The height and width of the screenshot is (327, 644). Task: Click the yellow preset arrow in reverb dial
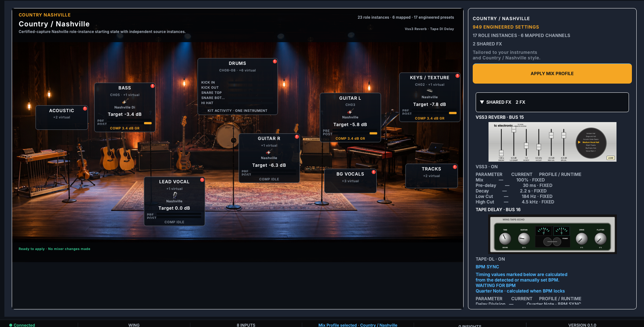pos(579,142)
